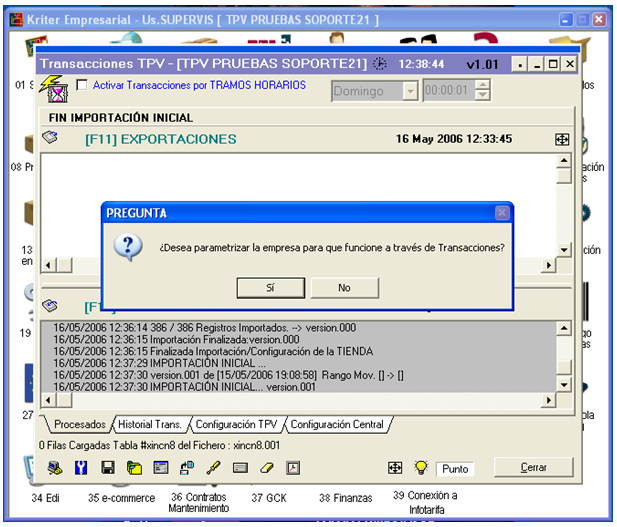Click the brush icon in bottom toolbar
The height and width of the screenshot is (527, 617).
(x=213, y=468)
